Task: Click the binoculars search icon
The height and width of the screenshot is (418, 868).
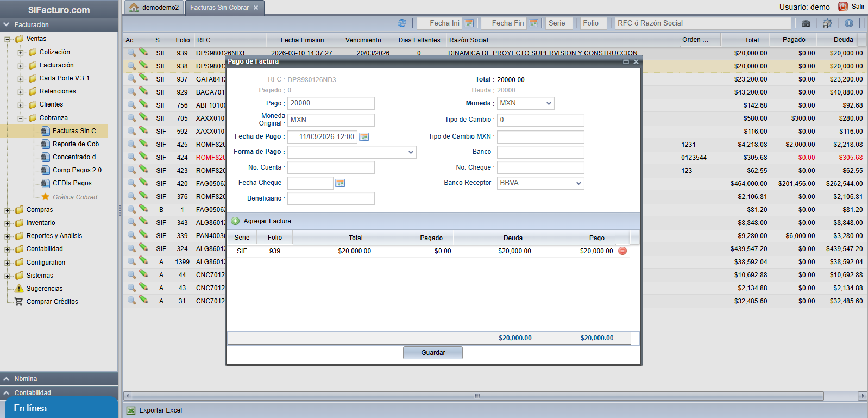Action: [806, 23]
